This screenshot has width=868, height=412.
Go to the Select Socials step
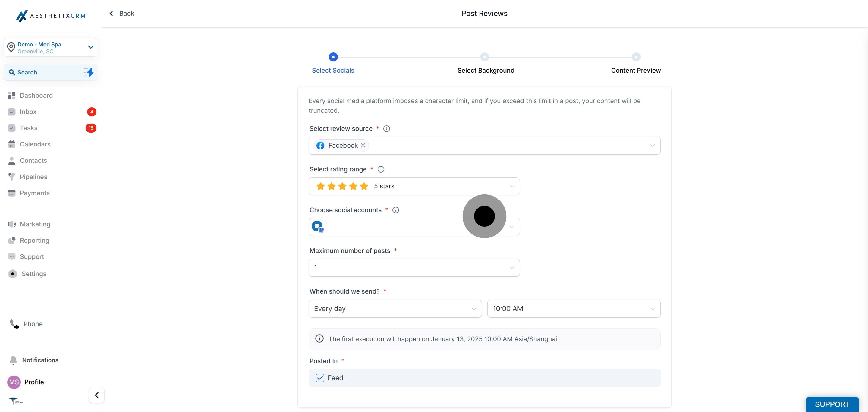(x=333, y=71)
